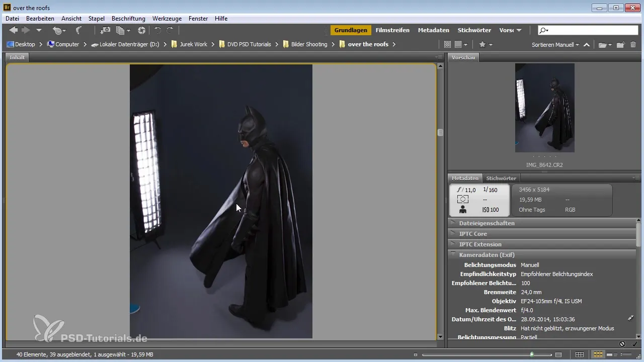
Task: Switch to Grundlagen workspace
Action: (x=351, y=30)
